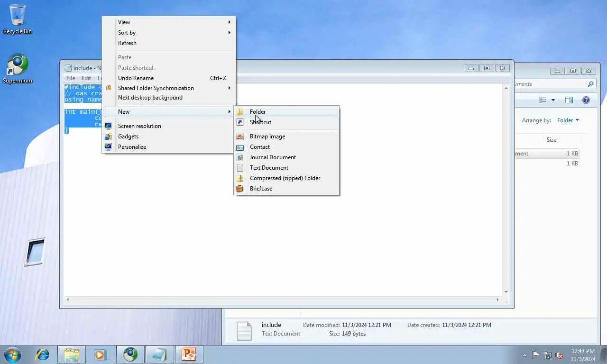Open Explorer help icon
Viewport: 607px width, 364px height.
click(586, 100)
